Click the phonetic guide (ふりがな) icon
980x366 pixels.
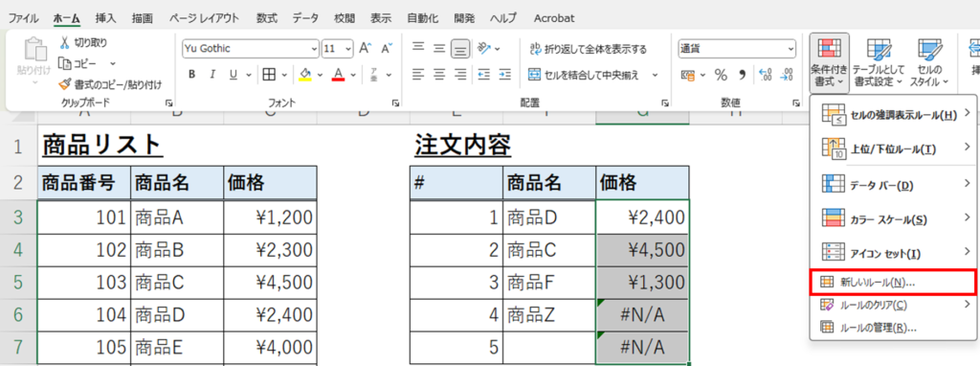pos(374,75)
